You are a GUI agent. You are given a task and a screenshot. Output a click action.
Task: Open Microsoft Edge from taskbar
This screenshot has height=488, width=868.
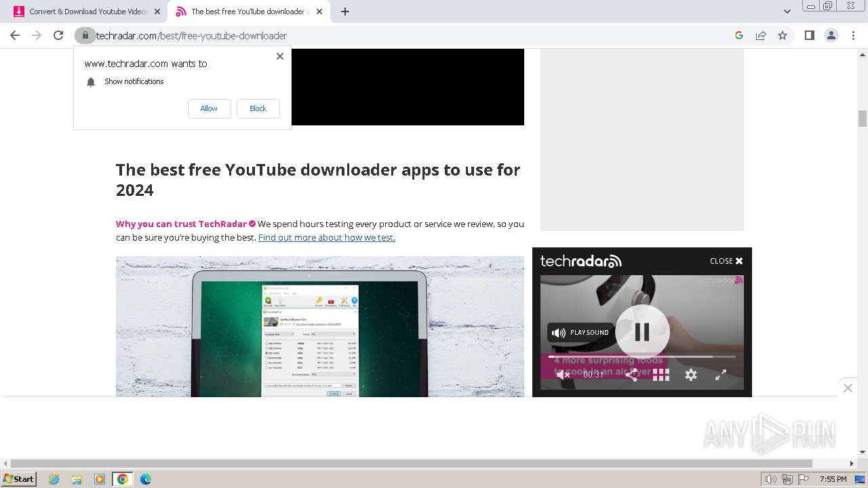[x=145, y=479]
